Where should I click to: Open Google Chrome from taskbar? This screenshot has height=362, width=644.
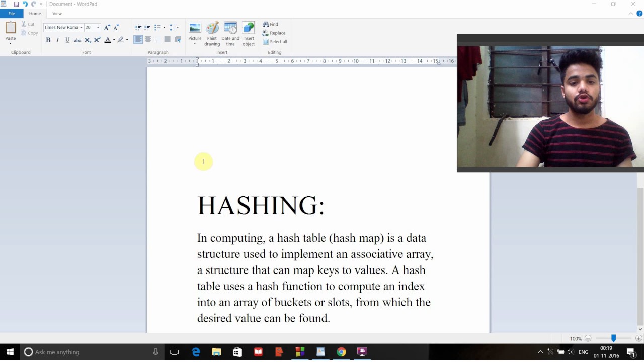[341, 352]
